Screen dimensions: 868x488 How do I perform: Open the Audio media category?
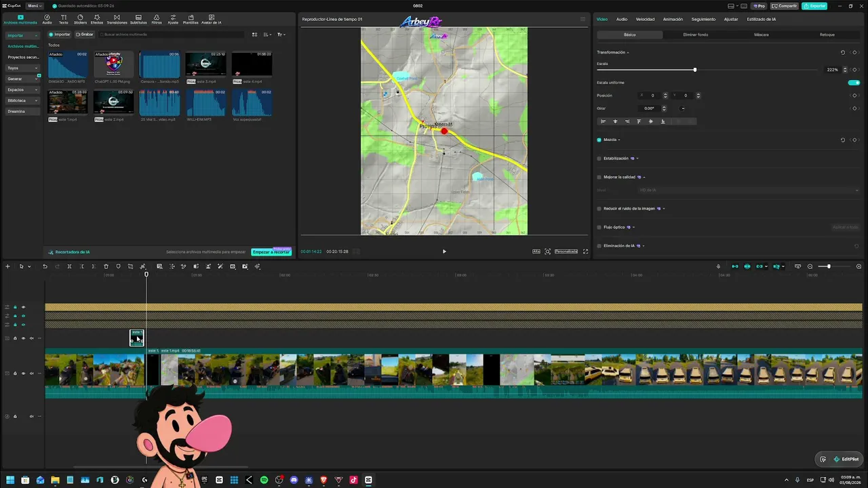47,19
